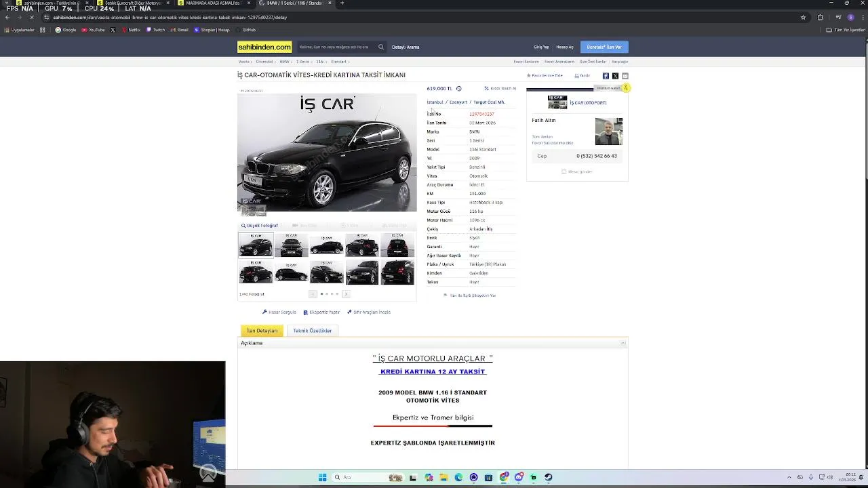Click the Hasar Sorgula link
Viewport: 868px width, 488px height.
(x=279, y=312)
